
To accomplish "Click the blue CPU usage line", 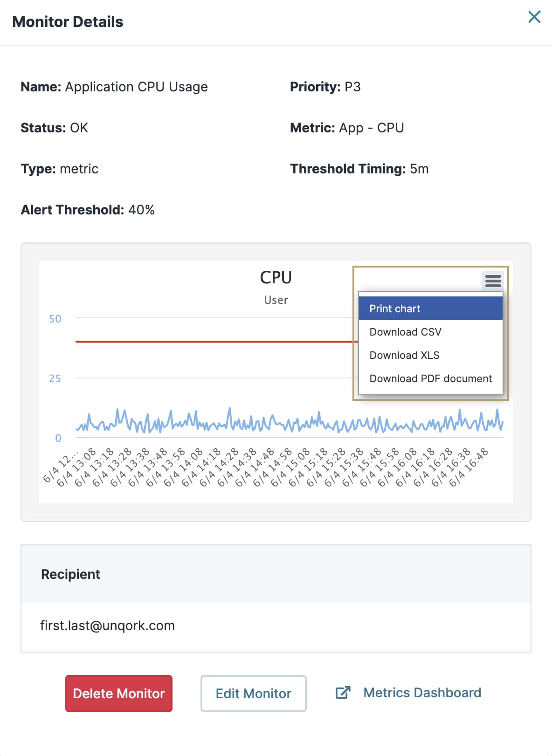I will tap(289, 422).
